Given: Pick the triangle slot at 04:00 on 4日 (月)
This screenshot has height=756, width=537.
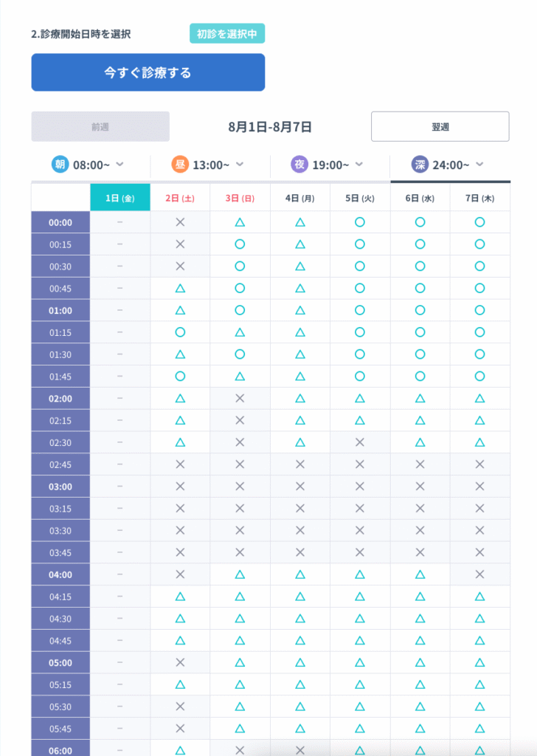Looking at the screenshot, I should point(300,574).
